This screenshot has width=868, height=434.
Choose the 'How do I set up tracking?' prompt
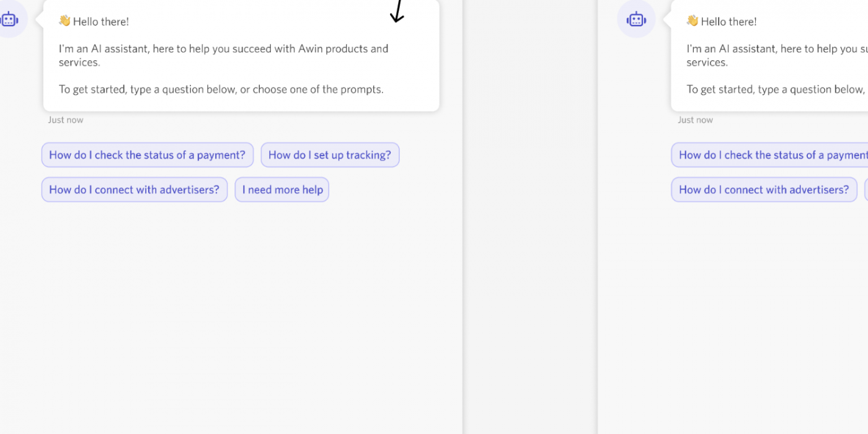329,155
